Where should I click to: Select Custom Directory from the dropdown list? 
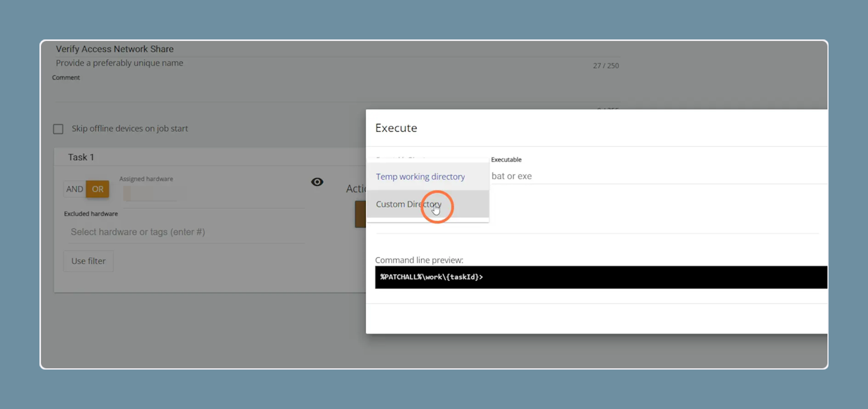point(428,204)
